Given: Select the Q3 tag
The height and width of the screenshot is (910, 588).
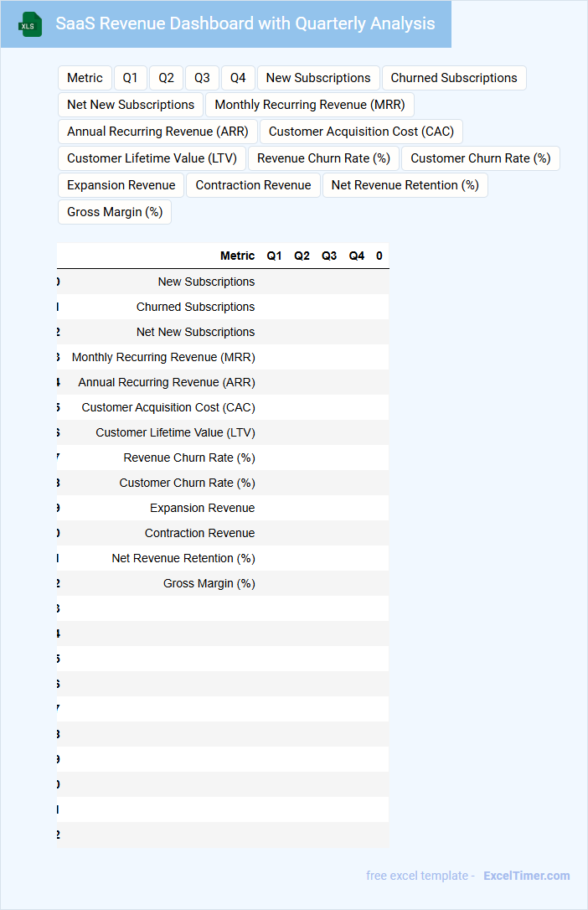Looking at the screenshot, I should 202,78.
